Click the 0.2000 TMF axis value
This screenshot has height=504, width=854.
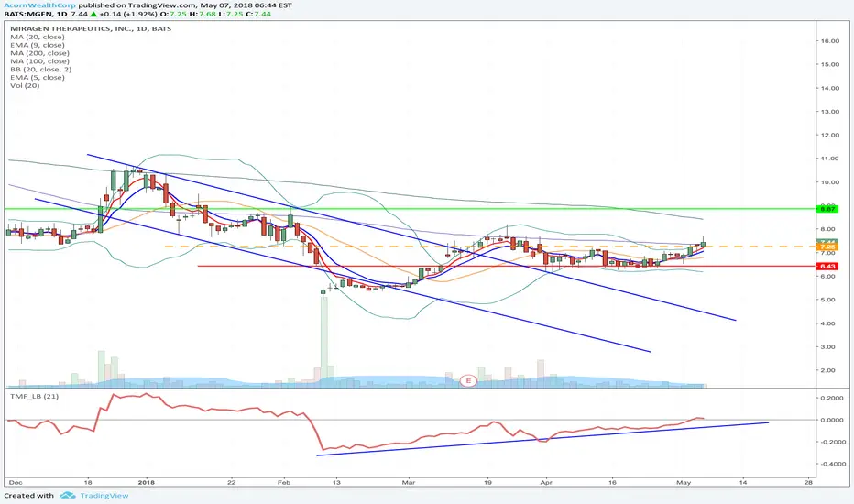coord(832,398)
